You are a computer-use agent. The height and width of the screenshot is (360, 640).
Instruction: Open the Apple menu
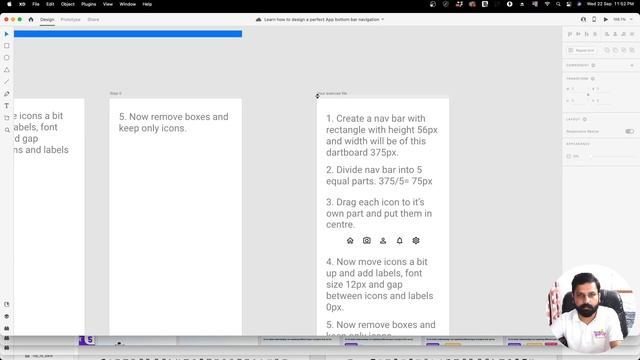tap(9, 4)
